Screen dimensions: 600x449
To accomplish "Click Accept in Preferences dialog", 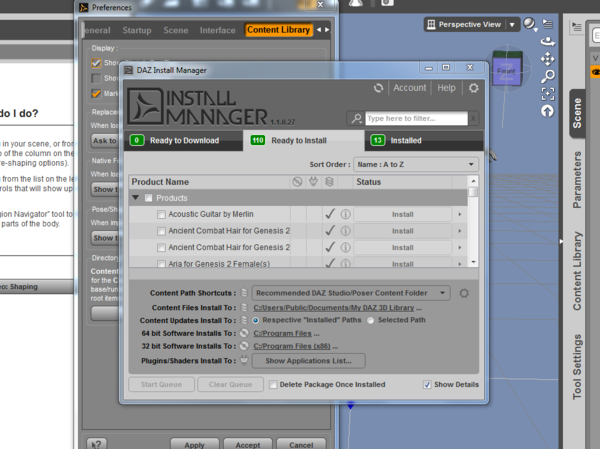I will coord(248,444).
